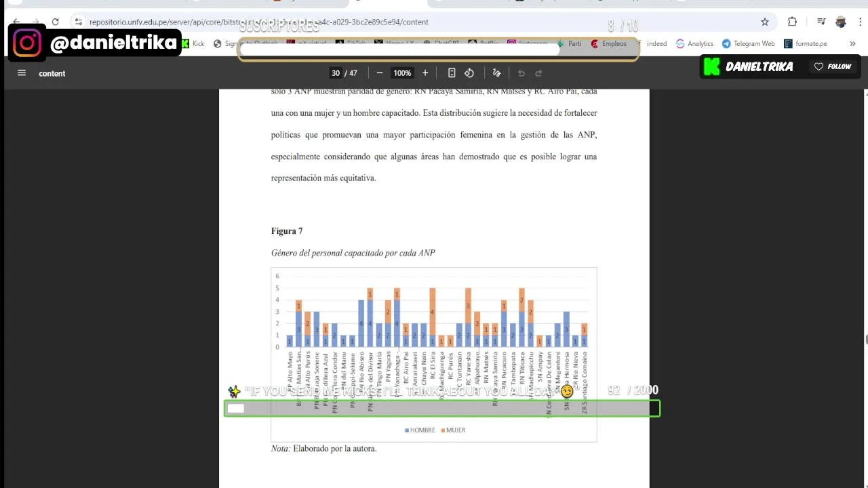Click the 'content' document title
Viewport: 868px width, 488px height.
coord(52,73)
